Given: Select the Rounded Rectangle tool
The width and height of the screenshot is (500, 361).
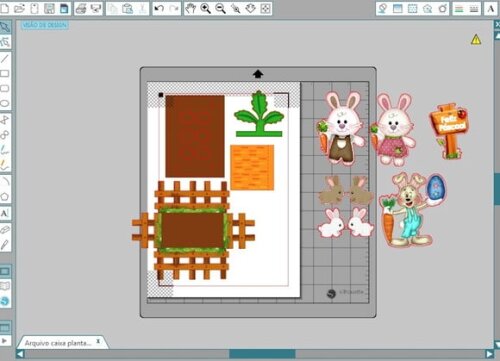Looking at the screenshot, I should (x=5, y=88).
